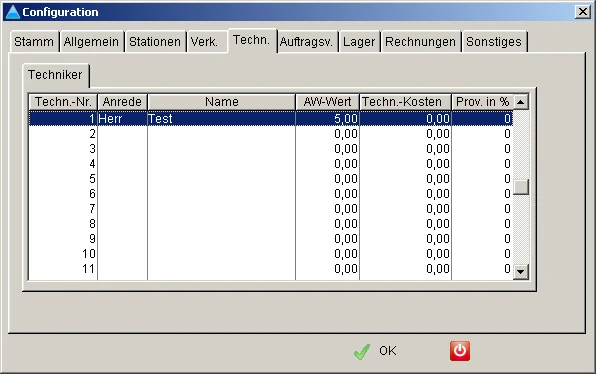Click the Techn.-Kosten column header

[405, 102]
